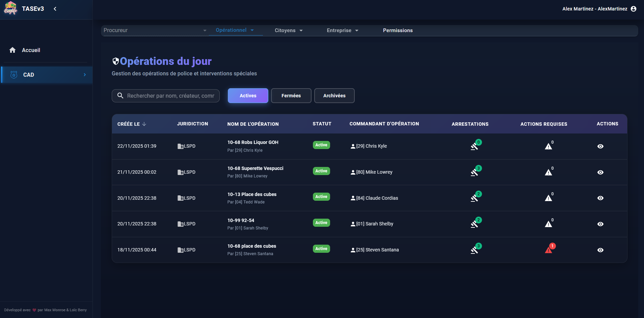This screenshot has width=644, height=318.
Task: Click the arrests gavel for 10-13 Place des cubes
Action: pyautogui.click(x=475, y=198)
